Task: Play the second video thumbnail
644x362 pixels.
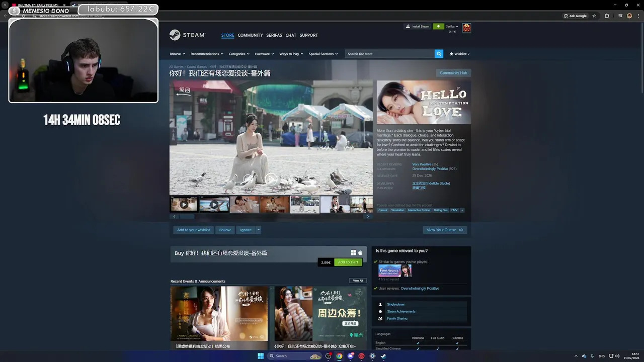Action: (214, 205)
